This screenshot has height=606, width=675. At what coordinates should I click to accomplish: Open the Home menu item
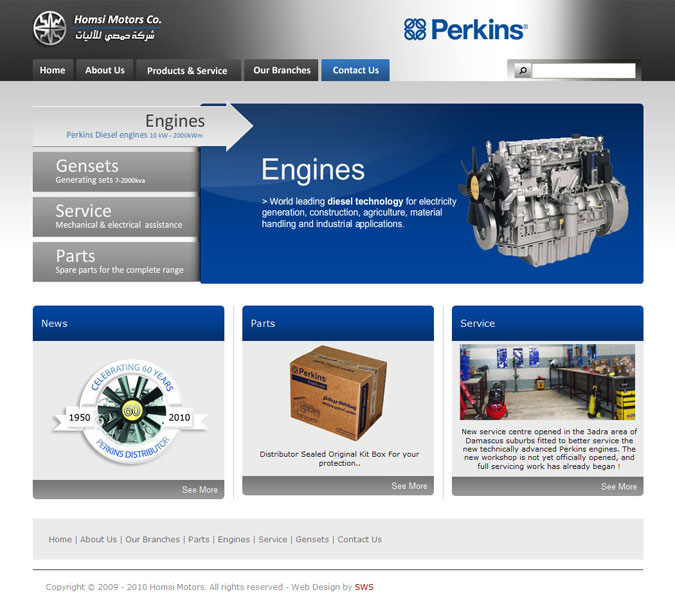53,70
